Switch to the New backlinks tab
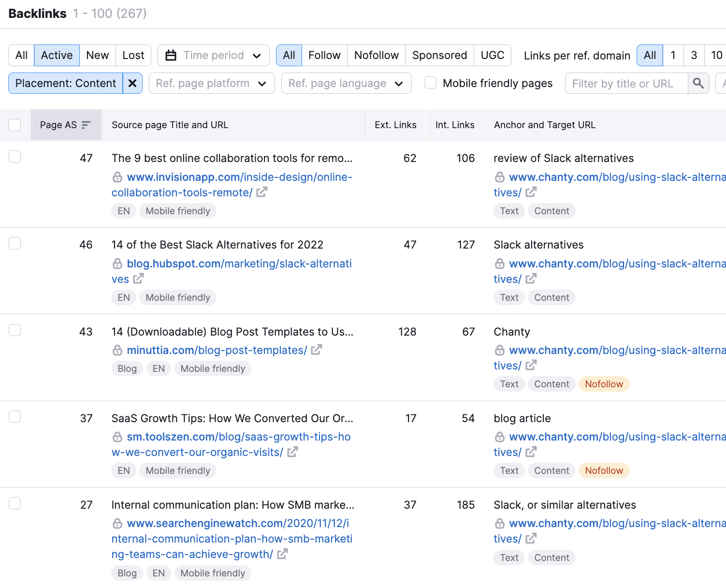Image resolution: width=726 pixels, height=588 pixels. (x=98, y=55)
